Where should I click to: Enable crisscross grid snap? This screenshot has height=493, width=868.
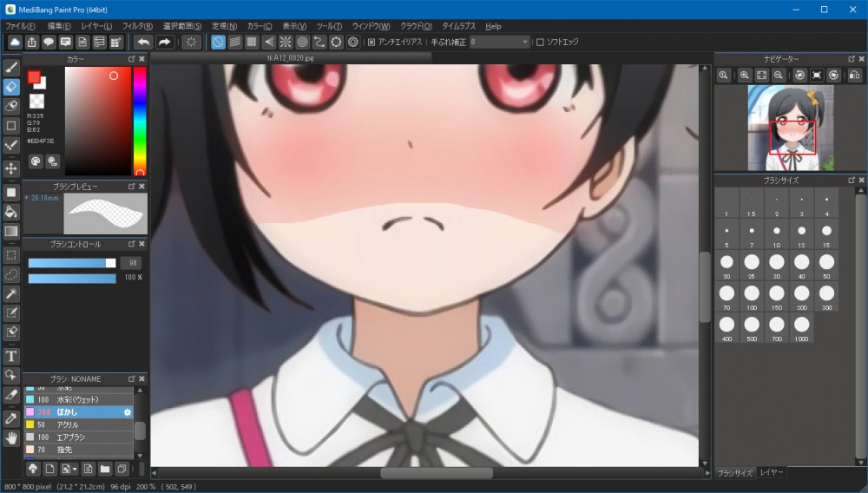(x=252, y=42)
